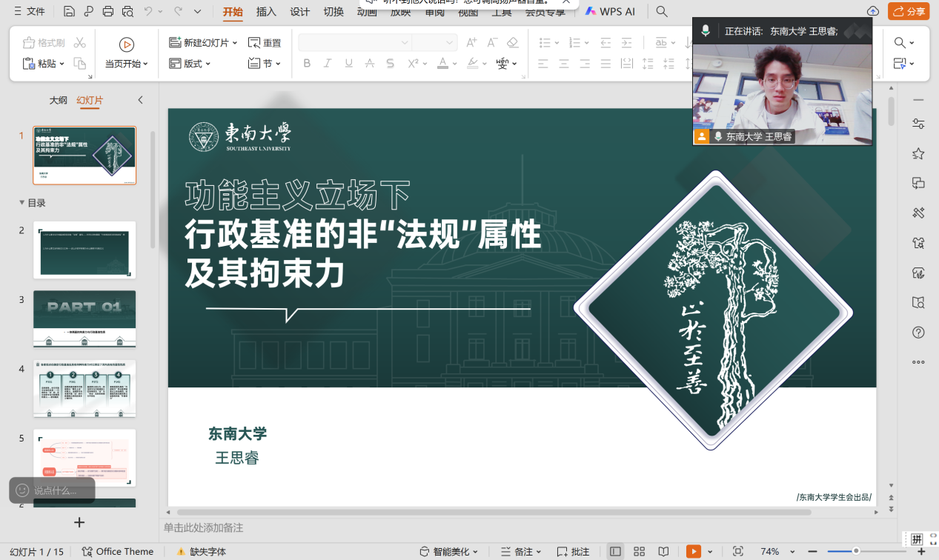The height and width of the screenshot is (560, 939).
Task: Collapse the 目录 section in slide panel
Action: click(22, 203)
